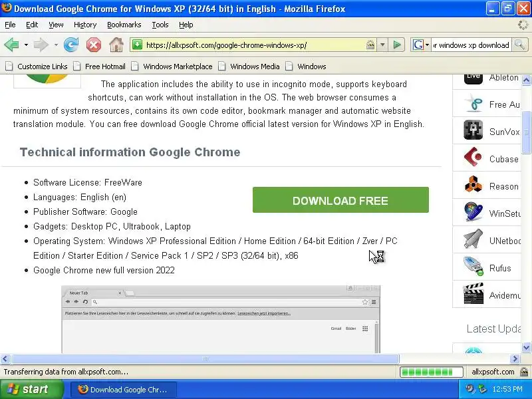Image resolution: width=532 pixels, height=399 pixels.
Task: Click the vertical scrollbar thumb
Action: [x=526, y=132]
